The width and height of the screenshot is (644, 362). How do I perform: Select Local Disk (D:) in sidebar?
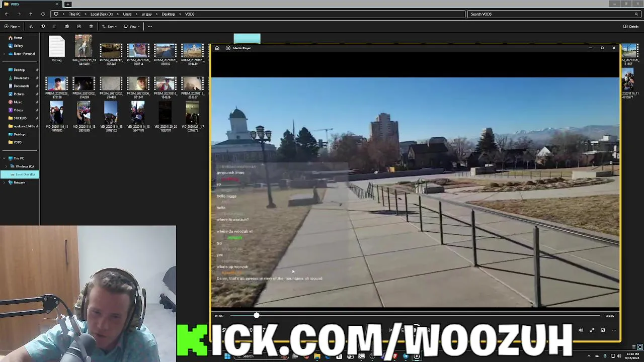[x=20, y=174]
